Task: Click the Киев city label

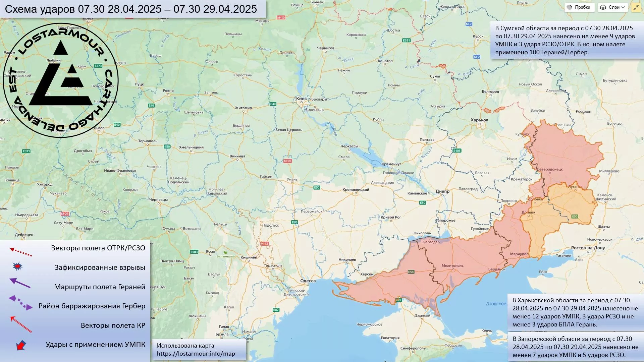Action: tap(301, 99)
